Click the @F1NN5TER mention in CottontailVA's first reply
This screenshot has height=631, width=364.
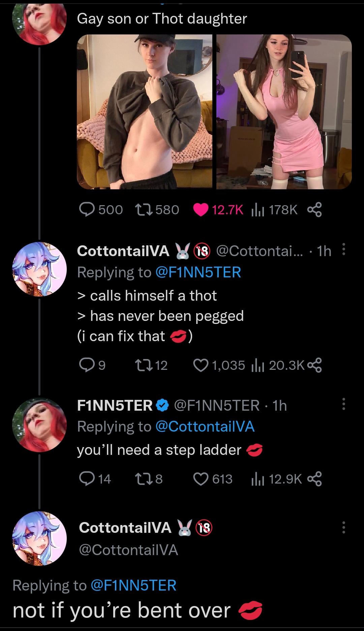tap(198, 272)
